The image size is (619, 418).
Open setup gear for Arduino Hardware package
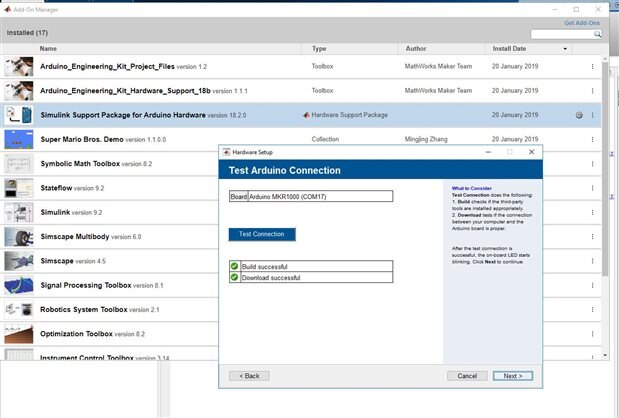[580, 115]
